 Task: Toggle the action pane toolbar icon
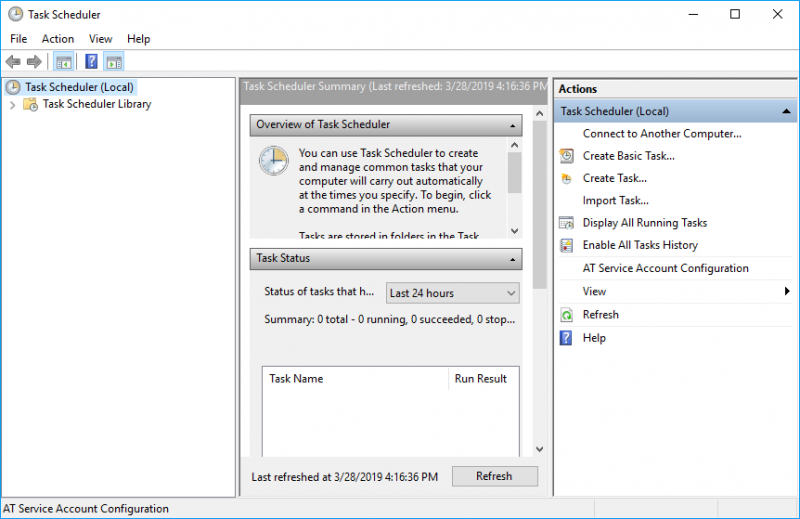click(x=114, y=62)
